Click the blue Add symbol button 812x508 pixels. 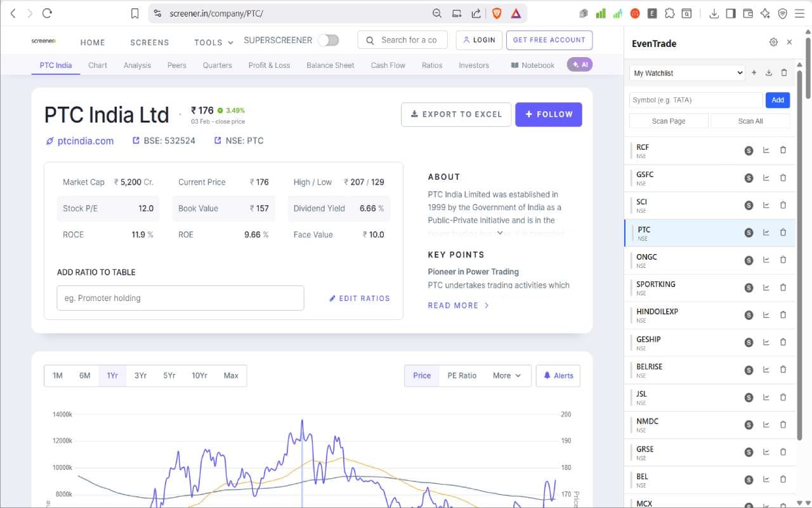[778, 100]
